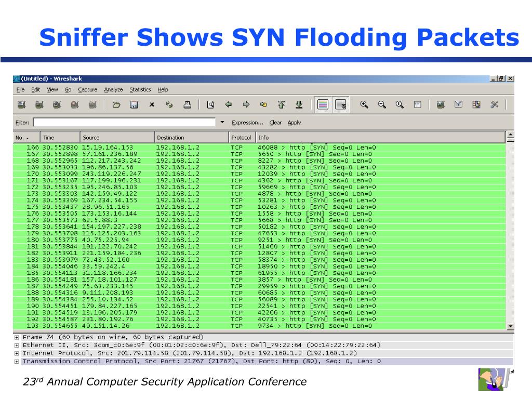This screenshot has width=532, height=399.
Task: Print packets printer icon
Action: coord(187,104)
